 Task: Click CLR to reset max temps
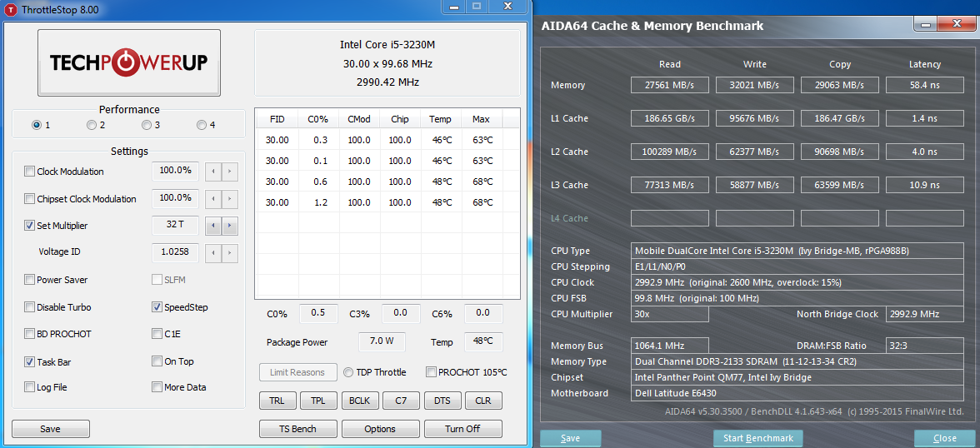coord(483,401)
